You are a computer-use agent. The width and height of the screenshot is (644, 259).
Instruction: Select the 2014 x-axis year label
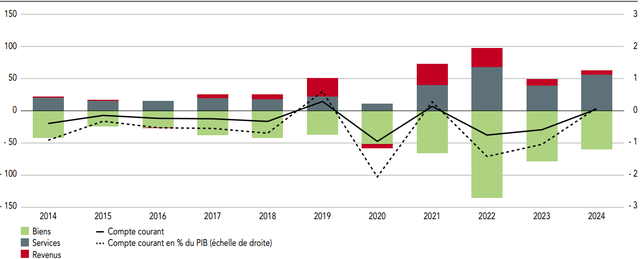coord(48,216)
